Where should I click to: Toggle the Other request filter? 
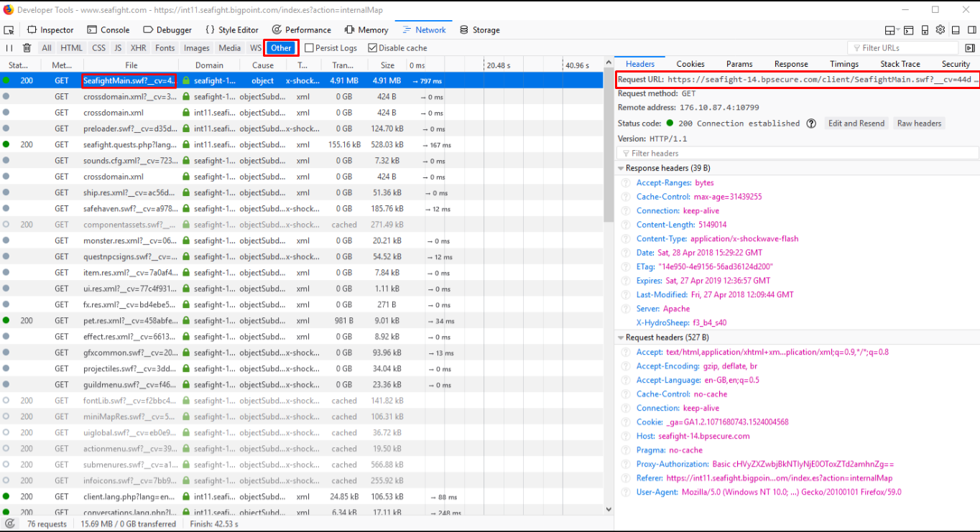point(281,48)
